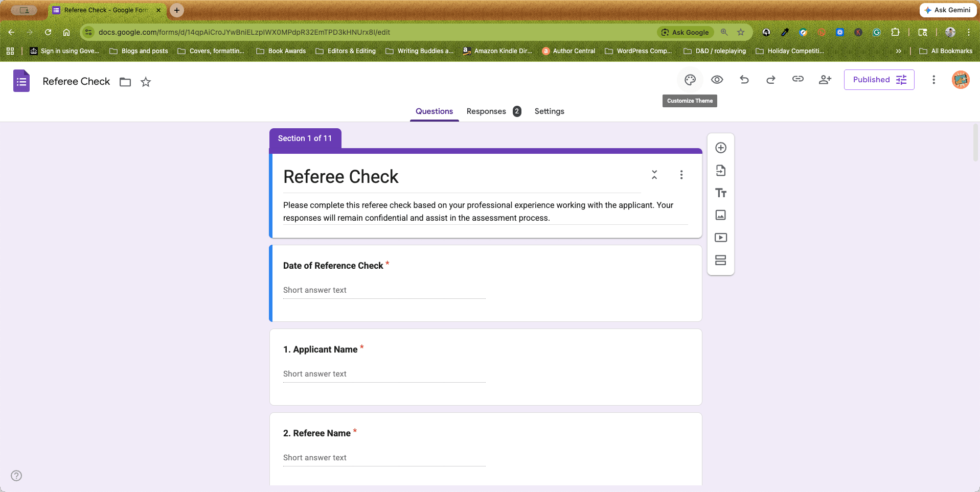This screenshot has height=492, width=980.
Task: Open help question mark icon
Action: 16,476
